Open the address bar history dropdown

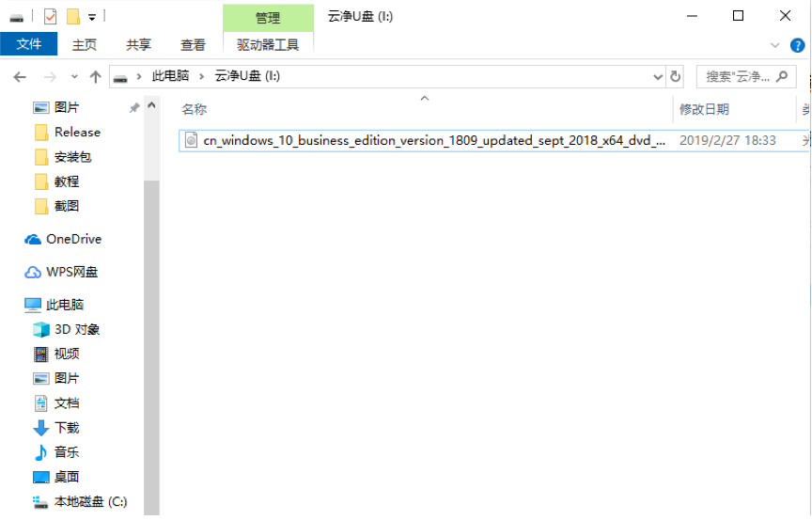(657, 77)
